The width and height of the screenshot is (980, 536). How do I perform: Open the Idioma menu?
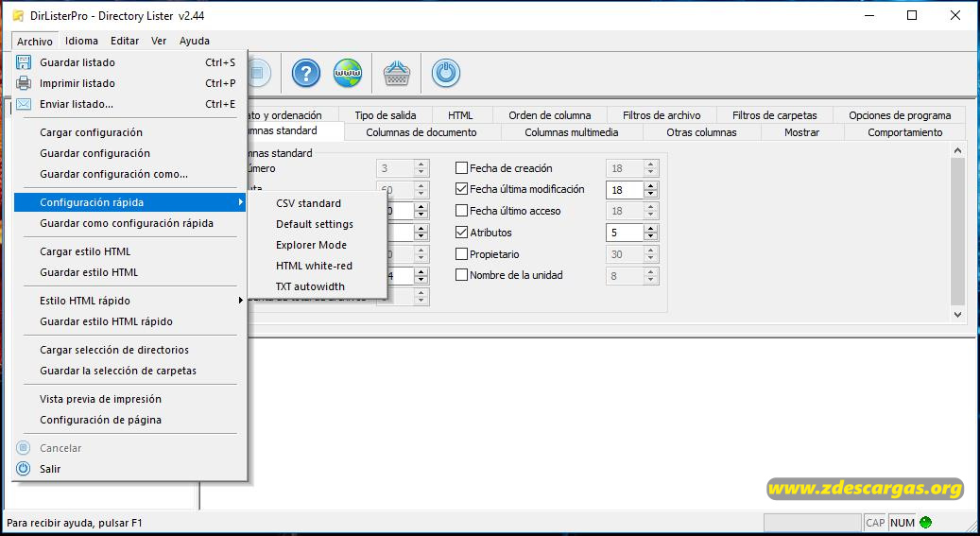(x=81, y=41)
